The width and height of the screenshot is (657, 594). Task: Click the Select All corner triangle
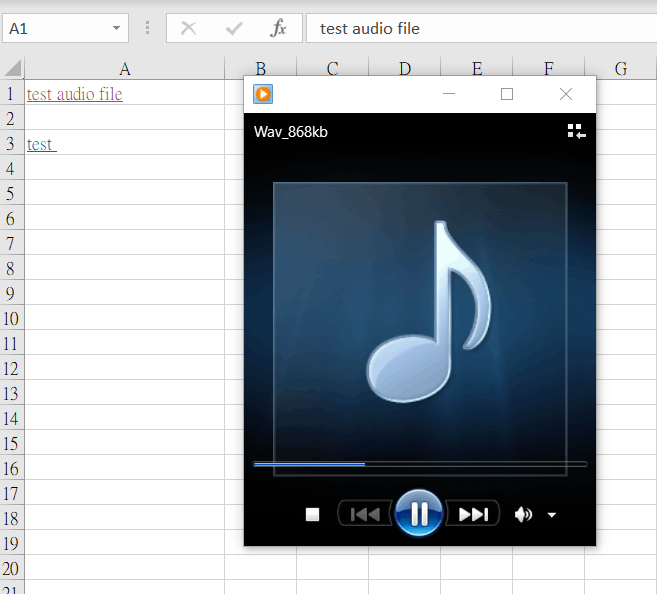pyautogui.click(x=13, y=68)
